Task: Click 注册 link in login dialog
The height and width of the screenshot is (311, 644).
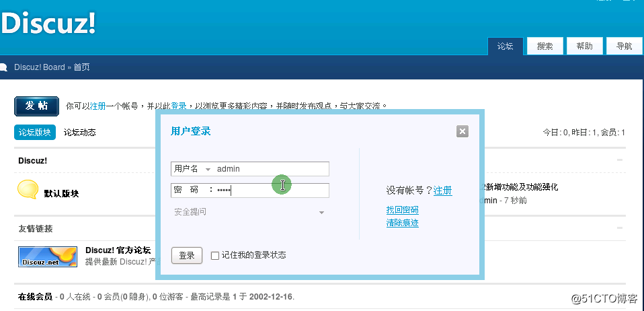Action: click(443, 191)
